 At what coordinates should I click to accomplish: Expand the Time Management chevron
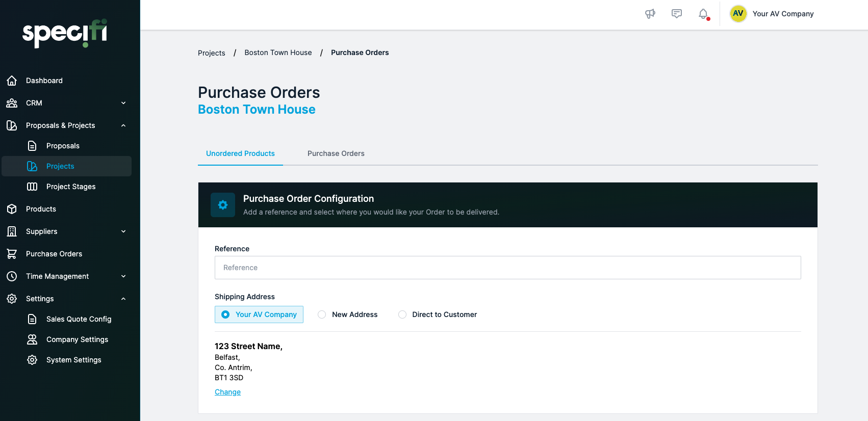(x=123, y=276)
